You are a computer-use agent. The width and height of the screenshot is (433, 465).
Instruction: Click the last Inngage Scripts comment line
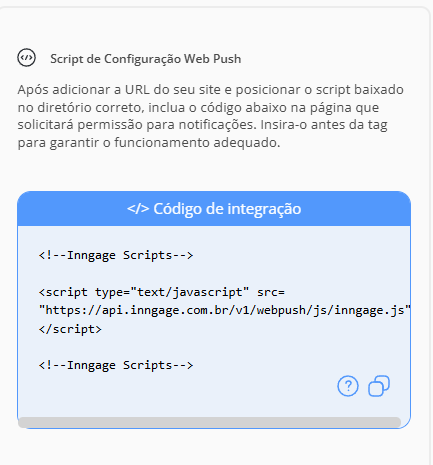[116, 365]
